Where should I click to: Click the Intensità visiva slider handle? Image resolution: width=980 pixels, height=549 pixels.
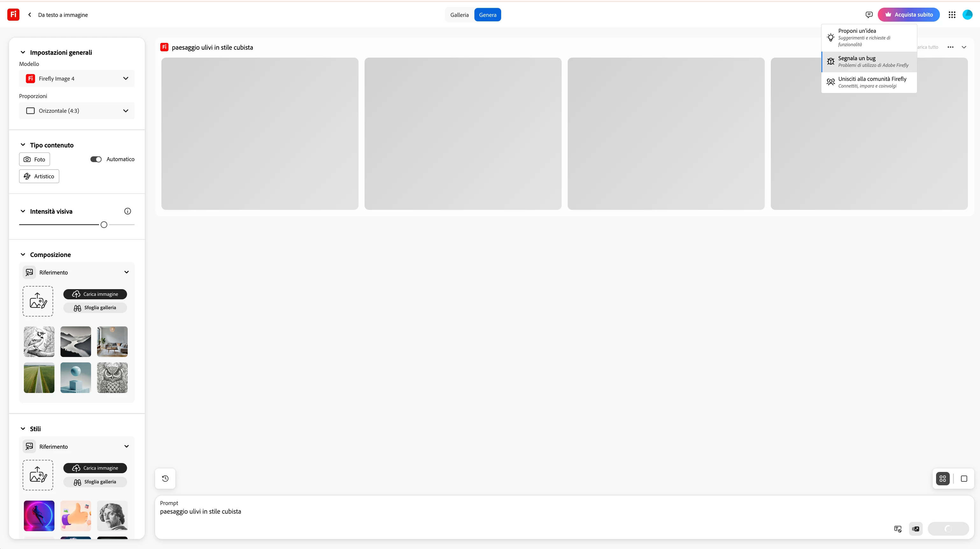pyautogui.click(x=104, y=225)
